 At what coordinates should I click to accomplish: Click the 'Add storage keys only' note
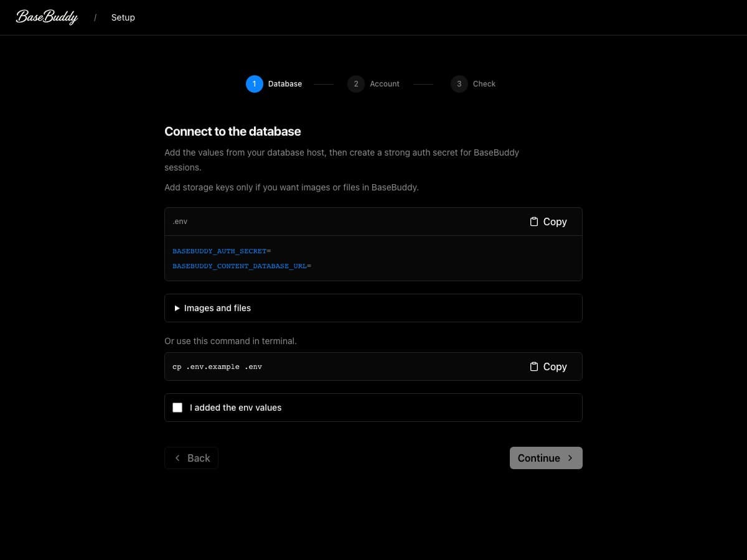[x=291, y=187]
